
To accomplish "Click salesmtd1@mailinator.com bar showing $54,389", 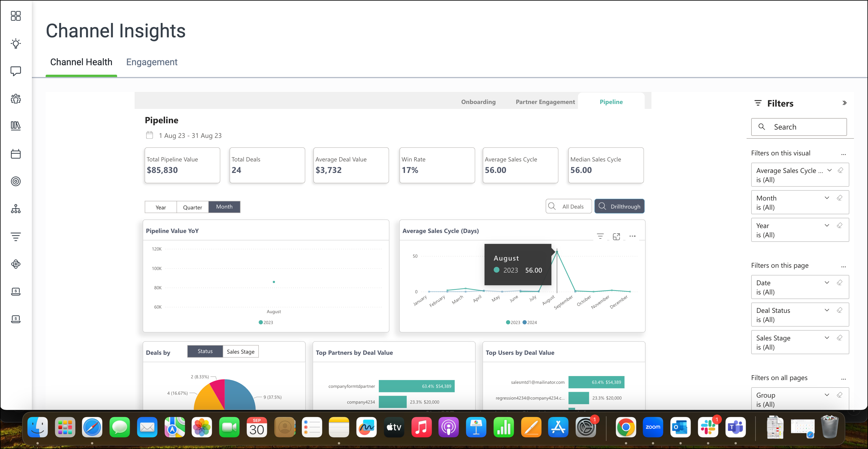I will point(596,382).
